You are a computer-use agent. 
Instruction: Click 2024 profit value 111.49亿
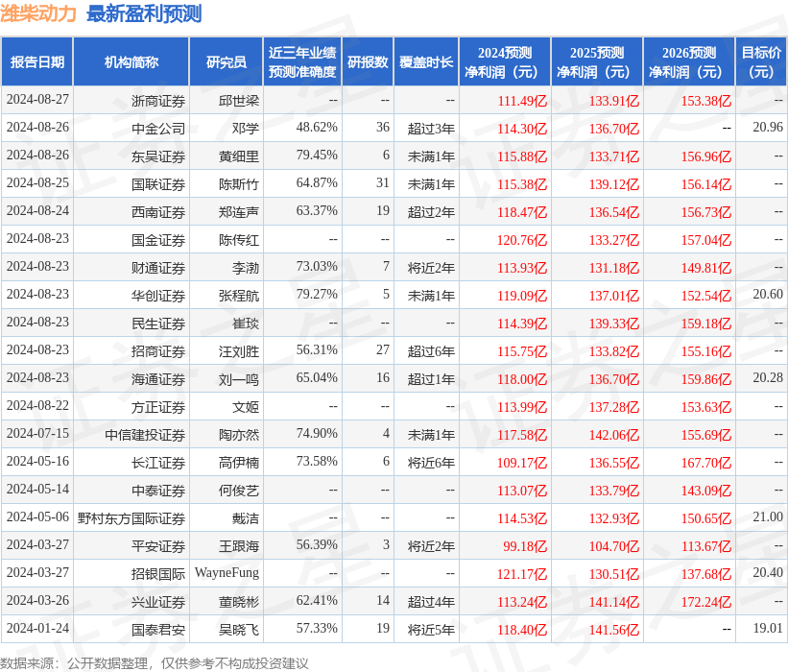pyautogui.click(x=522, y=101)
